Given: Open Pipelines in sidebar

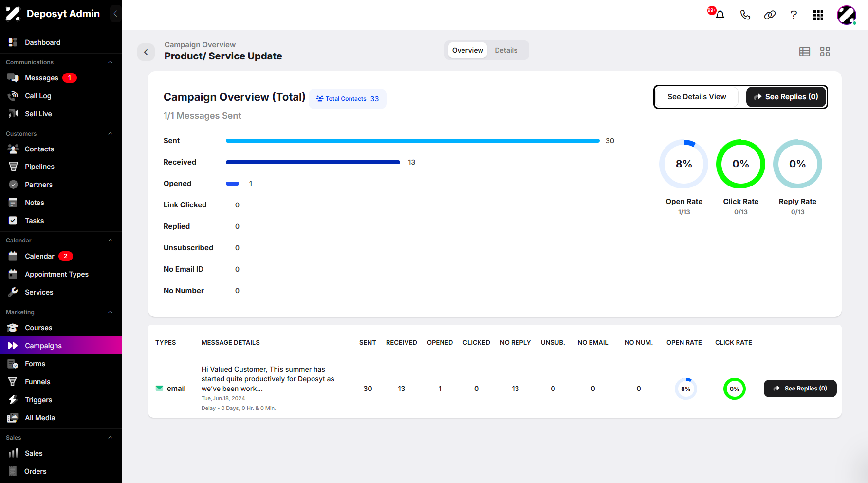Looking at the screenshot, I should pos(61,167).
